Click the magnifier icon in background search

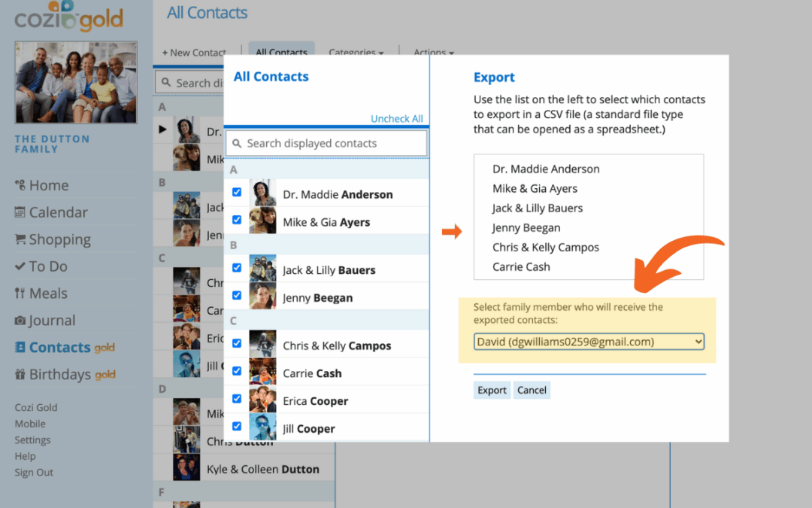click(165, 83)
